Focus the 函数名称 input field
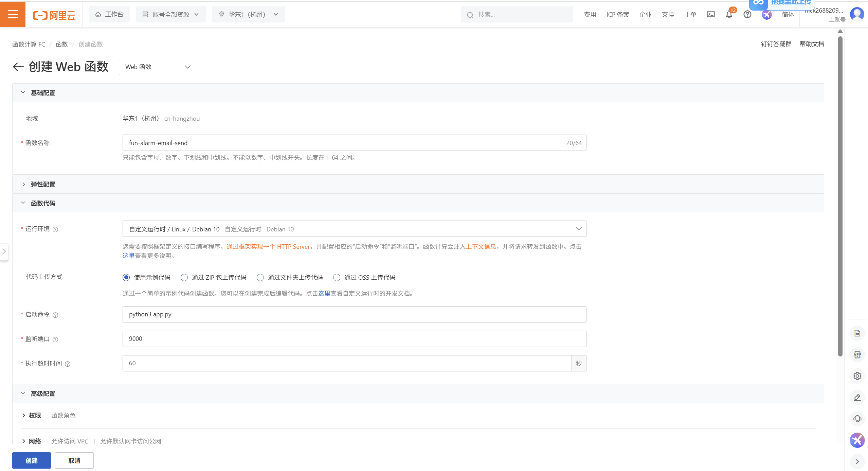Image resolution: width=868 pixels, height=471 pixels. point(354,143)
